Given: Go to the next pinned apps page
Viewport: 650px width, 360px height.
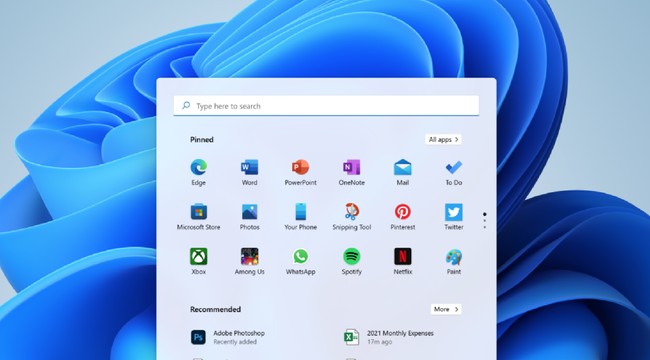Looking at the screenshot, I should (x=485, y=221).
